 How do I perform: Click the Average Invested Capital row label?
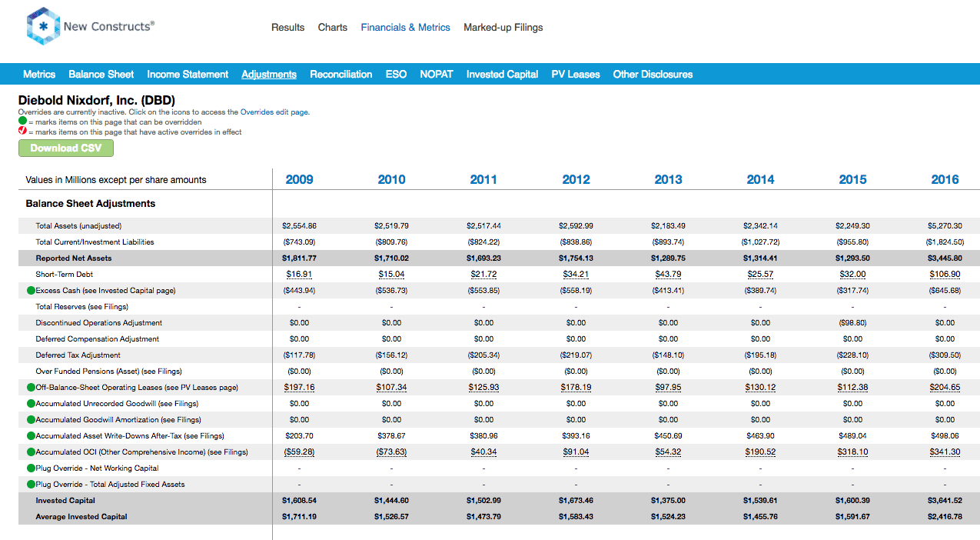[x=81, y=517]
